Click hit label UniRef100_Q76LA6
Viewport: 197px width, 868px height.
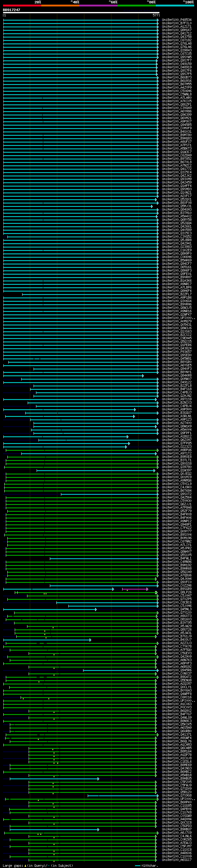point(176,47)
